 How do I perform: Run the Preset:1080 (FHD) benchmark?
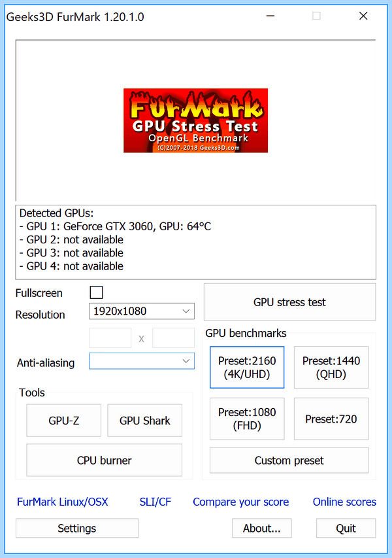click(247, 419)
